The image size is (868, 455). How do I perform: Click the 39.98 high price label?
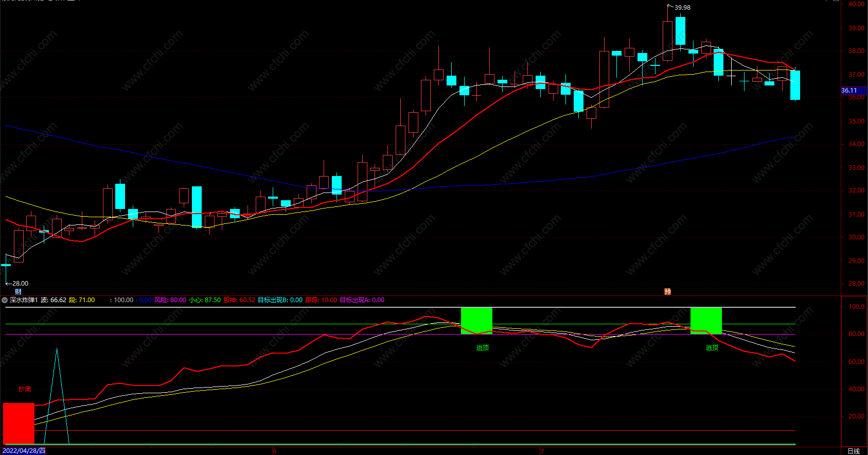(x=682, y=8)
